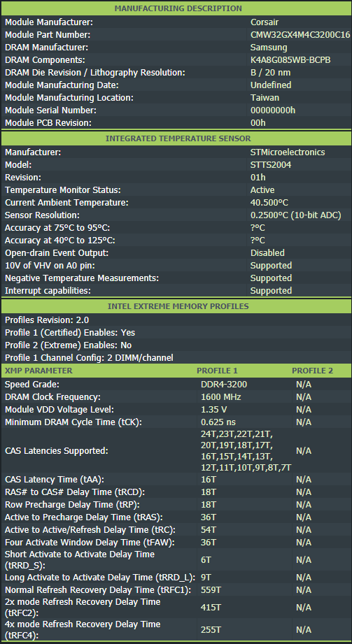The width and height of the screenshot is (352, 644).
Task: Click the STMicroelectronics manufacturer value
Action: (288, 152)
